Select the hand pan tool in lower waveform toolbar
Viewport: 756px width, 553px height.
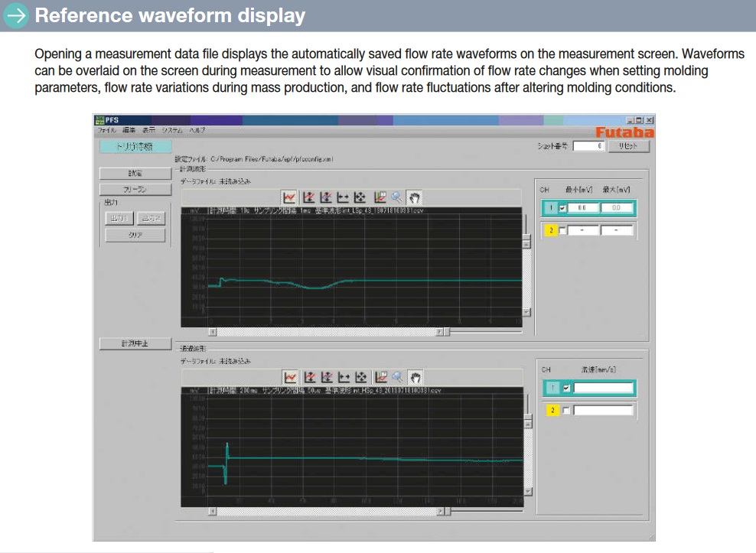tap(415, 377)
